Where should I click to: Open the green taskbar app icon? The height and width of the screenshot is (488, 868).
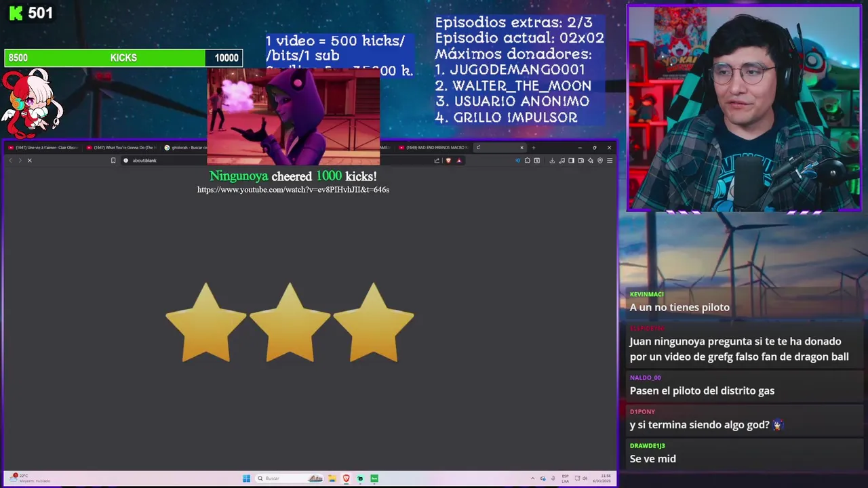[374, 479]
